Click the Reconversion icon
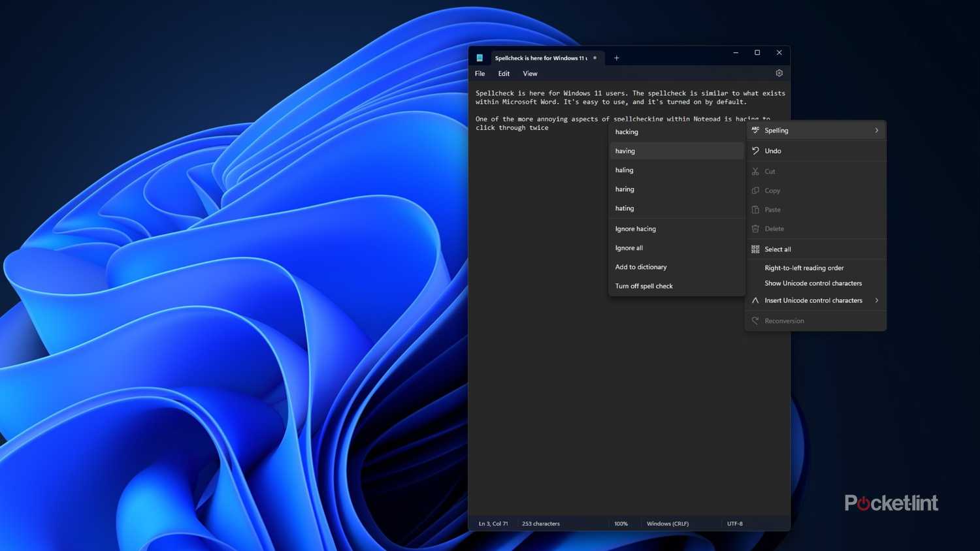The image size is (980, 551). click(755, 321)
